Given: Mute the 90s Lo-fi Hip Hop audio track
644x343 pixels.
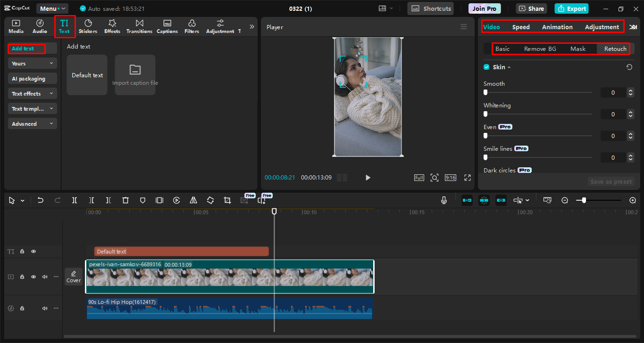Looking at the screenshot, I should (x=44, y=308).
